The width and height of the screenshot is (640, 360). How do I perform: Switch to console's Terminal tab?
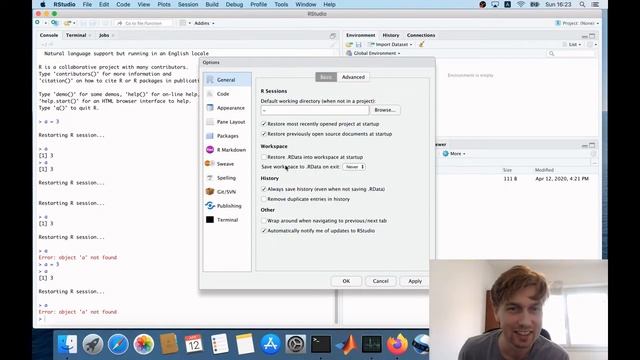pyautogui.click(x=76, y=35)
